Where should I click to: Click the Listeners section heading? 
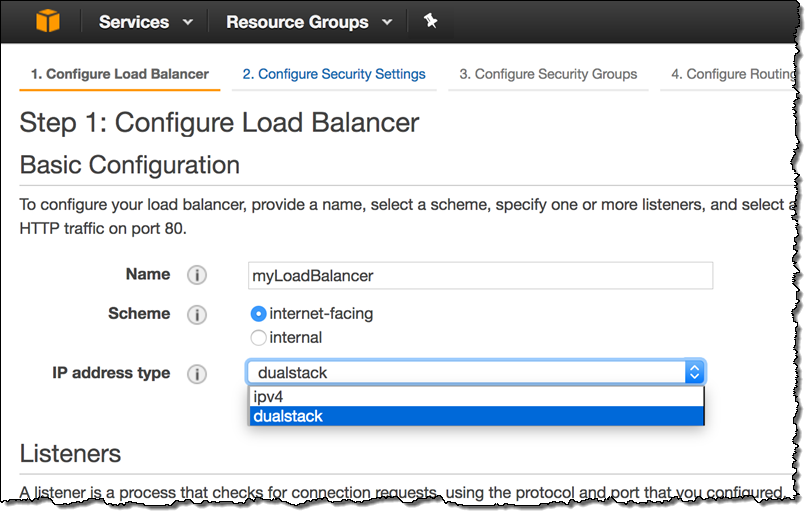71,453
